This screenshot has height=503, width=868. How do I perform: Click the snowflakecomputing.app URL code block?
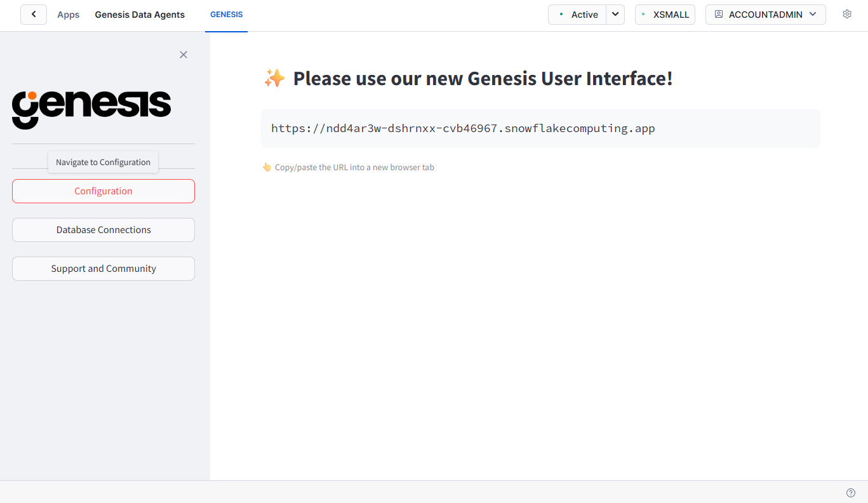click(540, 128)
